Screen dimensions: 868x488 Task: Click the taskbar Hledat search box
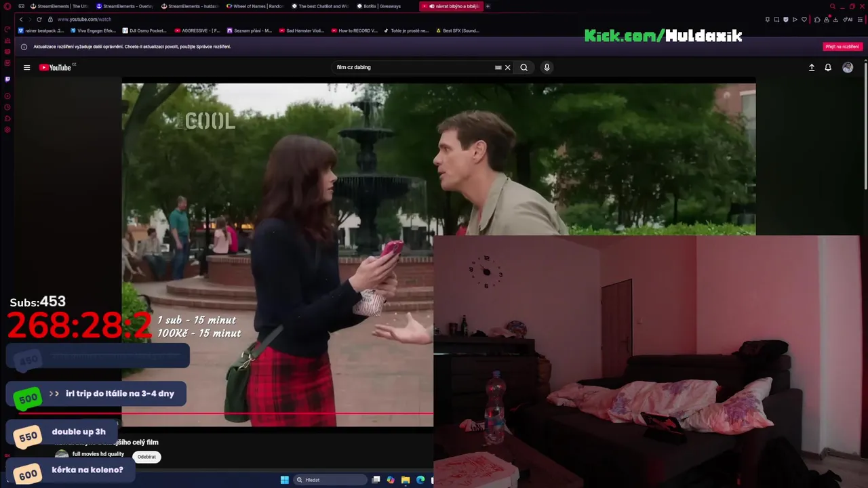[330, 480]
